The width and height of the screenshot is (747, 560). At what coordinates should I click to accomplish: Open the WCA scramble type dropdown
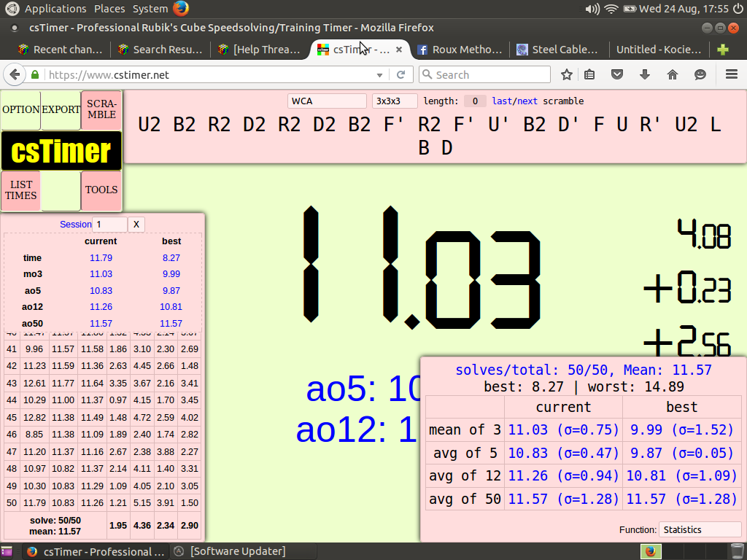[327, 101]
